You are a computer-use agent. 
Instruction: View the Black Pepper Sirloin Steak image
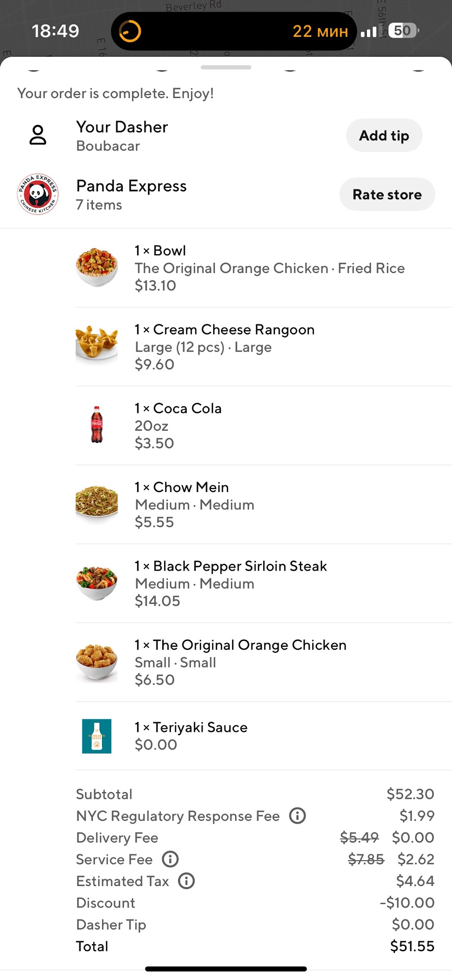(96, 582)
